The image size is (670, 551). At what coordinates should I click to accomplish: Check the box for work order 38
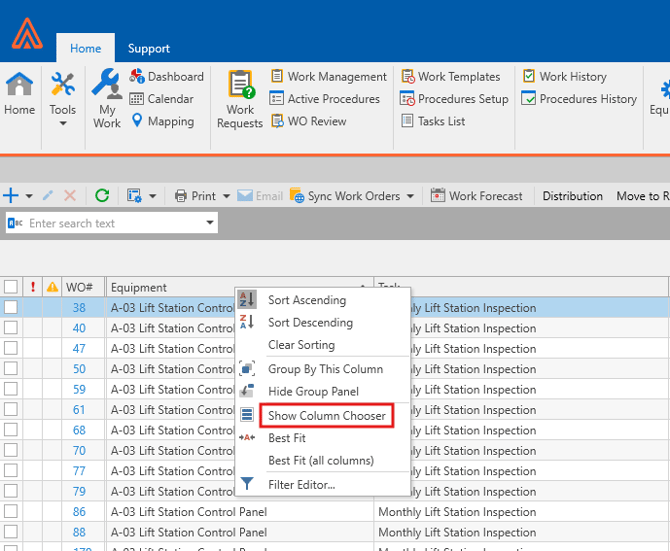[x=10, y=308]
